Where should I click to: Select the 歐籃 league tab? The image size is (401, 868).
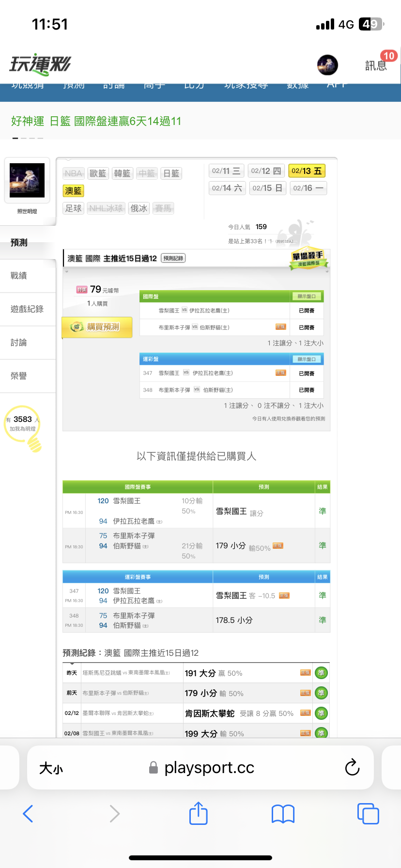point(98,173)
